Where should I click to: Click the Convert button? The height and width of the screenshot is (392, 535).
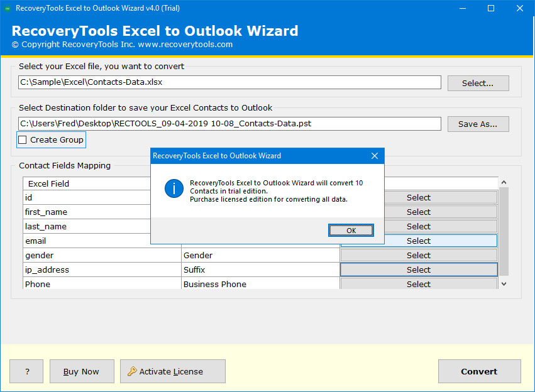[x=480, y=371]
